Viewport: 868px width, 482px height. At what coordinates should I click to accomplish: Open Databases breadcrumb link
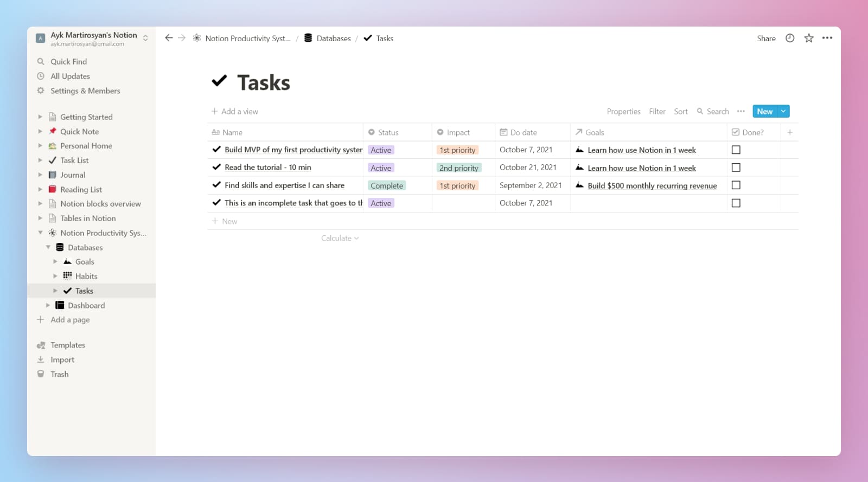327,38
